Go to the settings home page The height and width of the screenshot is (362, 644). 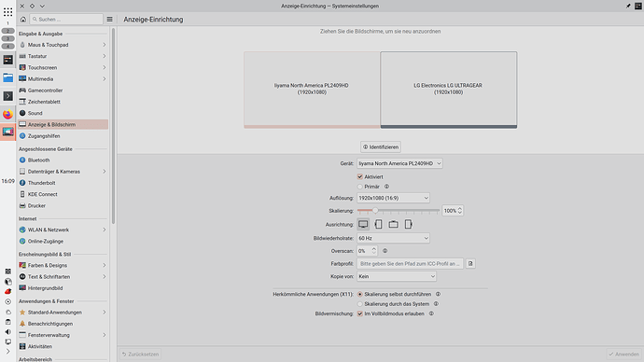tap(23, 20)
